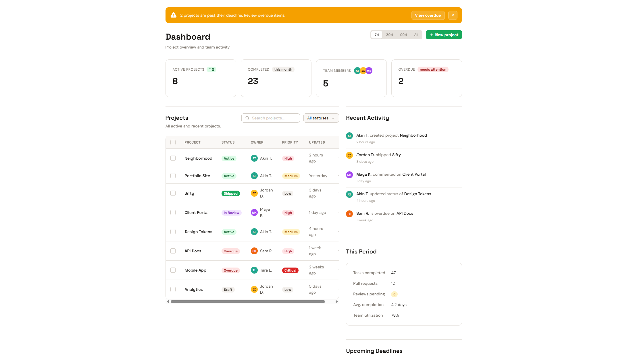The height and width of the screenshot is (364, 631).
Task: Click Maya K. avatar in Team Members card
Action: [x=369, y=71]
